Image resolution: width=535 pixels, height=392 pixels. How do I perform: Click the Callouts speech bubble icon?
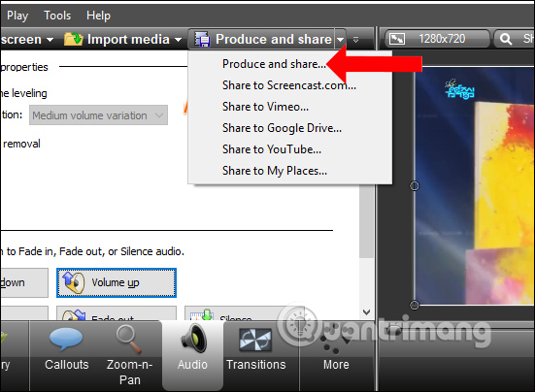[66, 338]
